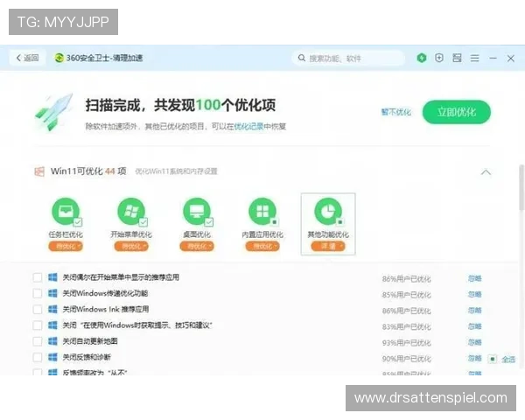Toggle the checkbox on 开始菜单优化 icon

click(143, 221)
